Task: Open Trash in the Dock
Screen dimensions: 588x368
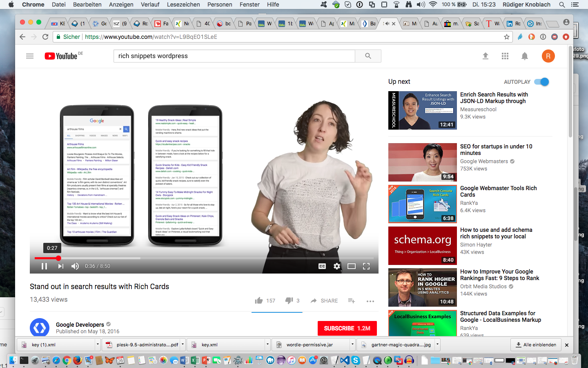Action: [x=575, y=360]
